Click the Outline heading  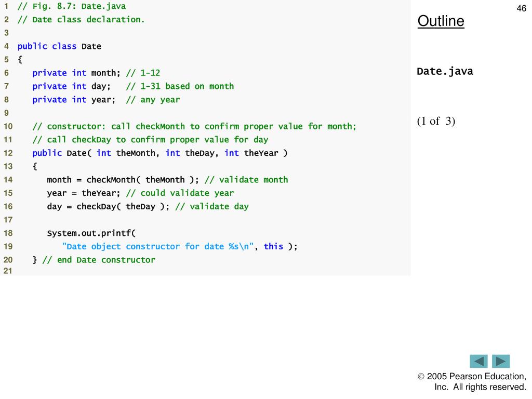441,21
